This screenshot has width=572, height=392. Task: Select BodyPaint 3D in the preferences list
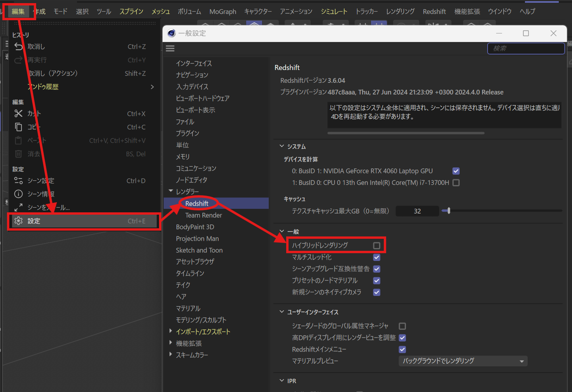195,227
